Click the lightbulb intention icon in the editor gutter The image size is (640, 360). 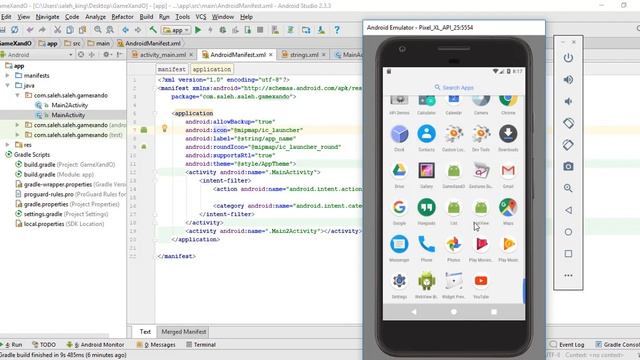(164, 129)
